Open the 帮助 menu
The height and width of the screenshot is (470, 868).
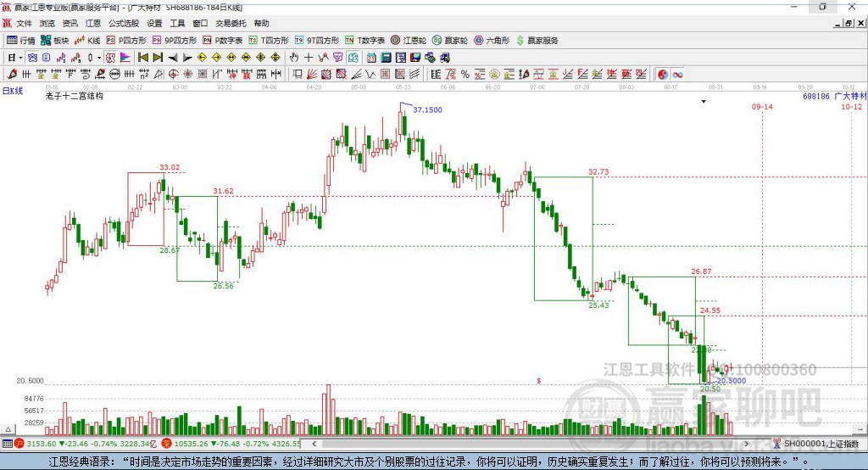point(261,23)
